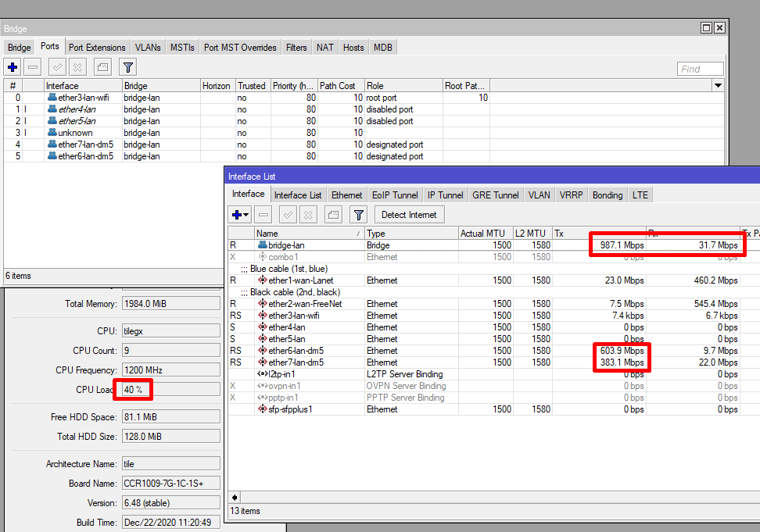
Task: Open the column chooser arrow in Bridge table
Action: (x=718, y=85)
